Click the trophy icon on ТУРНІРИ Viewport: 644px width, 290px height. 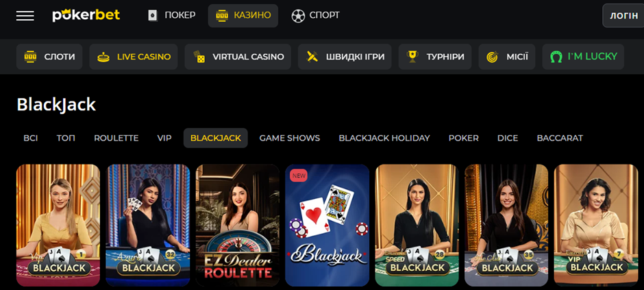412,56
